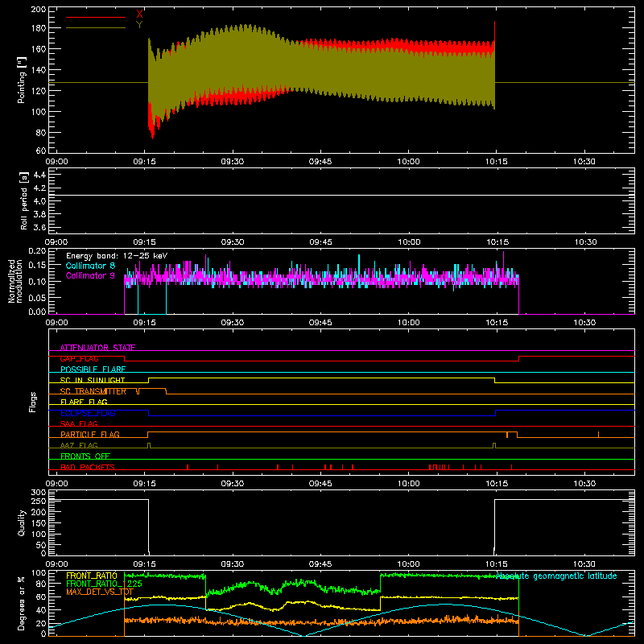Screen dimensions: 644x644
Task: Select the SC_IN_SUNLIGHT label
Action: (x=93, y=380)
